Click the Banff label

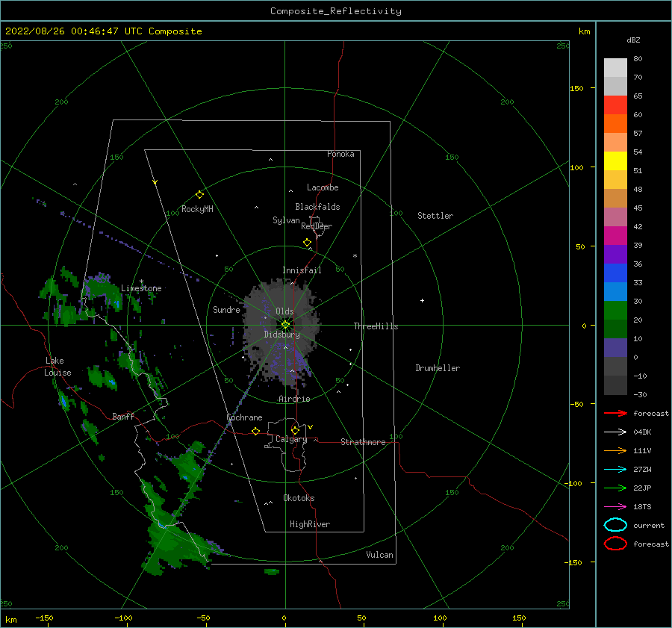click(x=123, y=417)
